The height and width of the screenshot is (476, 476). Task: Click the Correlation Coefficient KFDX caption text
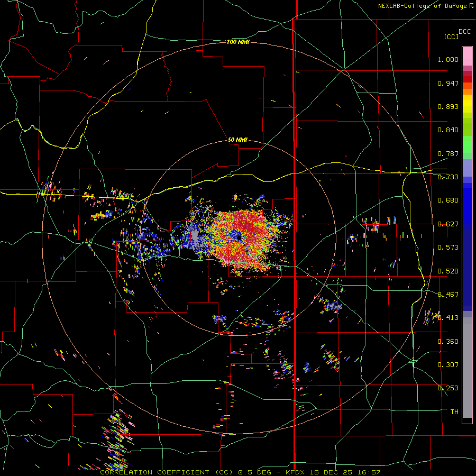coord(240,472)
